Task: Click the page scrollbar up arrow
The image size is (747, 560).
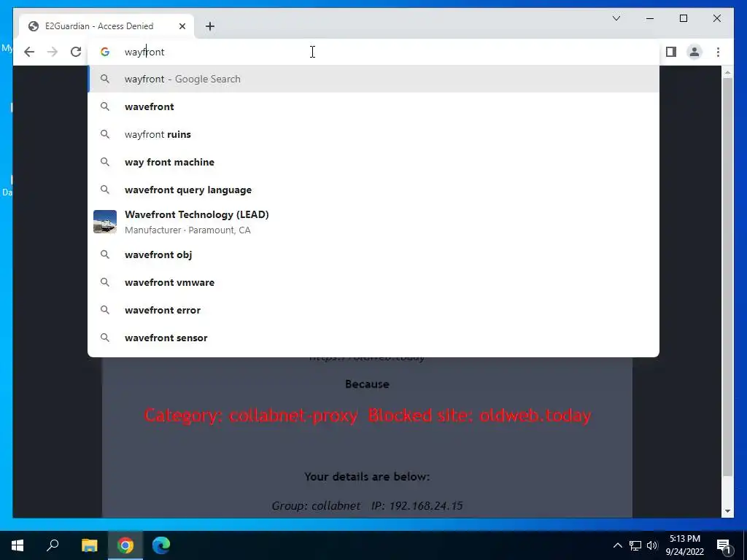Action: [x=727, y=72]
